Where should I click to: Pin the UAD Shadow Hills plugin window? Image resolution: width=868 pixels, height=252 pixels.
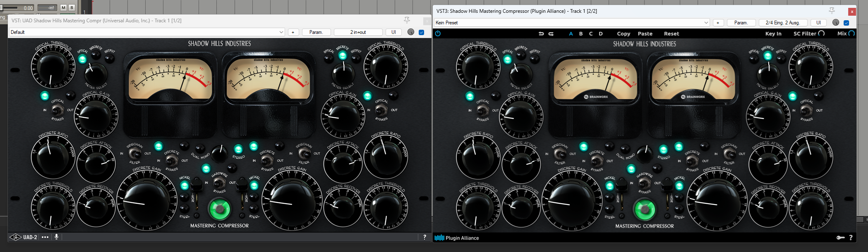[407, 20]
